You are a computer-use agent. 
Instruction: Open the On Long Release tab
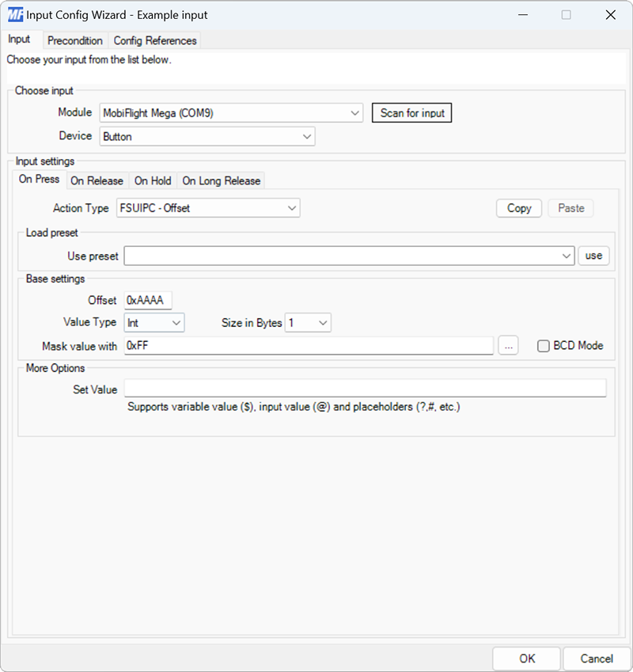[x=221, y=180]
